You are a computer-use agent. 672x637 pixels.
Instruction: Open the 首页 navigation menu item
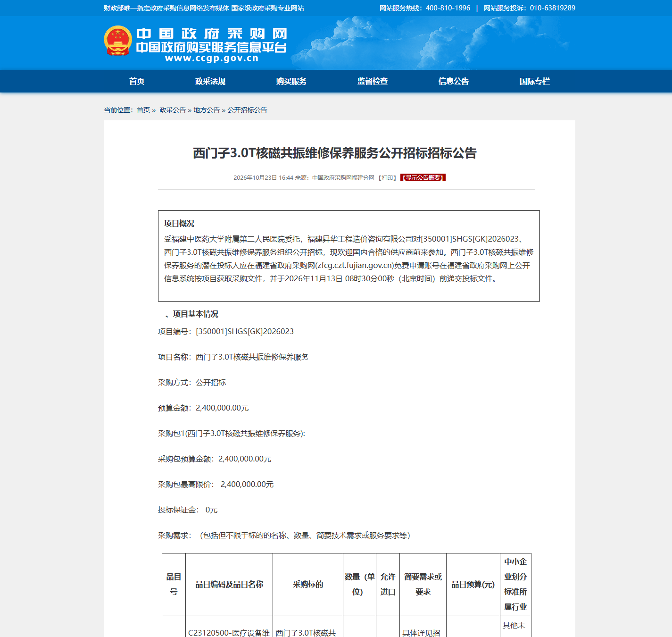[x=137, y=81]
